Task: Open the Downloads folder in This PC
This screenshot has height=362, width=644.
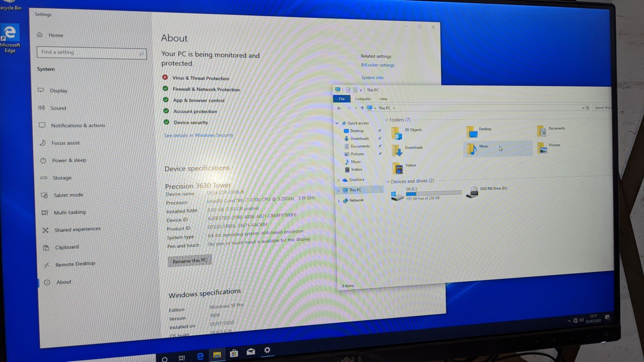Action: tap(407, 150)
